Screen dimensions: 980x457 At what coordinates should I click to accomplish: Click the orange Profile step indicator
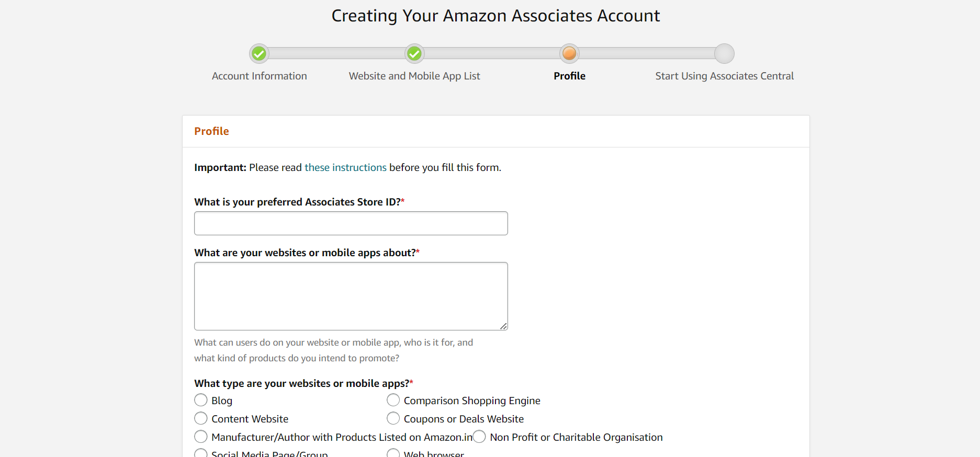click(569, 53)
